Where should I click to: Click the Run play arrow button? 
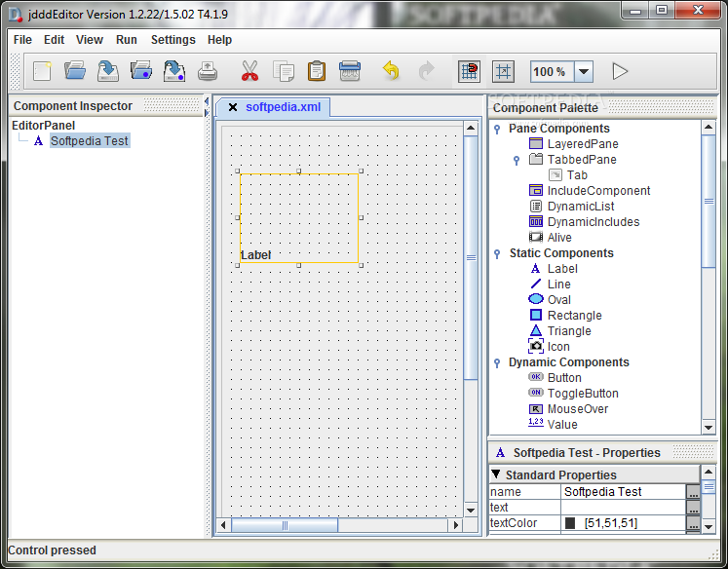[620, 71]
